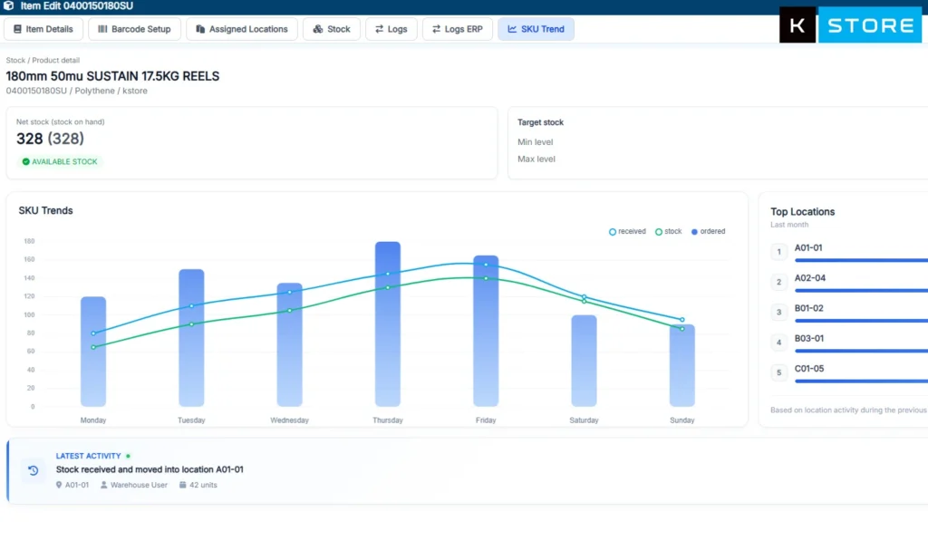Click the calendar icon beside 42 units

(182, 485)
